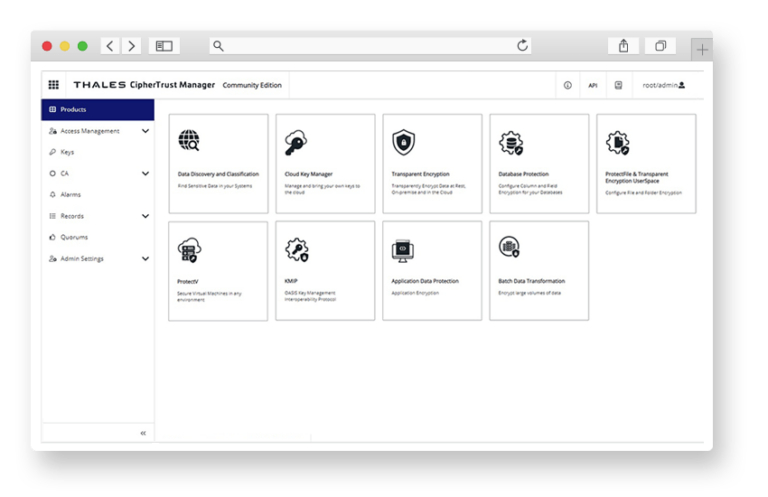Open the API link in header
The image size is (768, 497).
click(x=593, y=85)
